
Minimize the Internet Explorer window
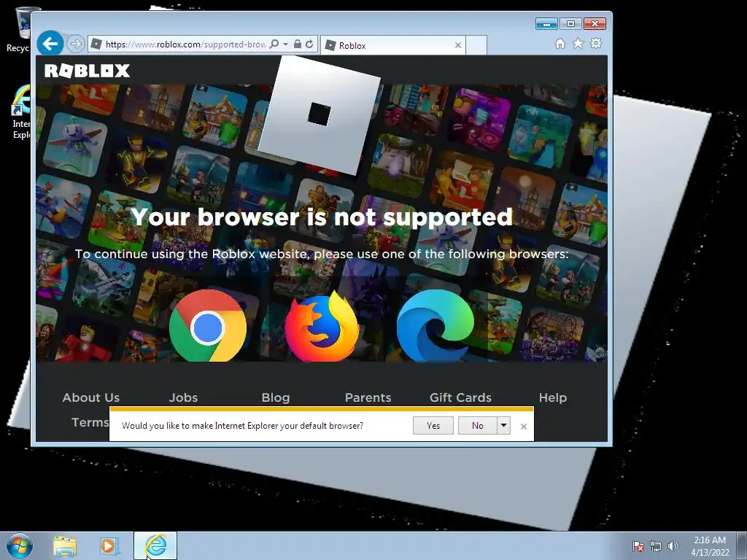[546, 24]
